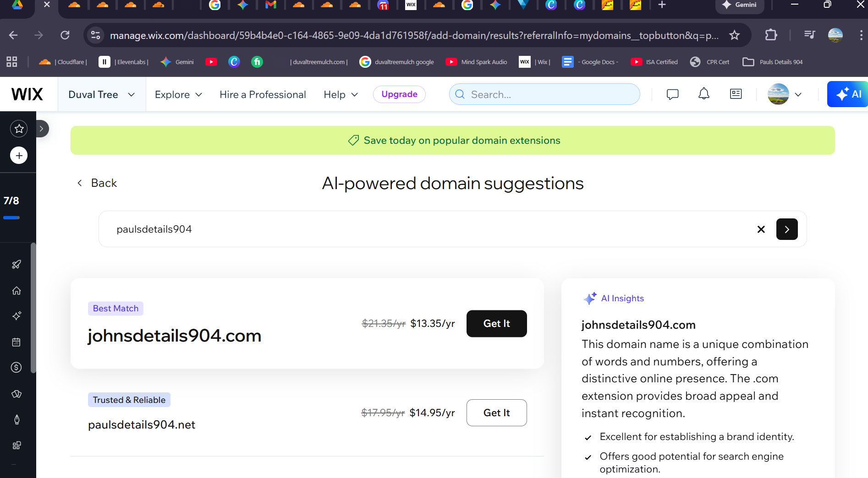Viewport: 868px width, 478px height.
Task: Open the Cloudflare bookmark
Action: (63, 62)
